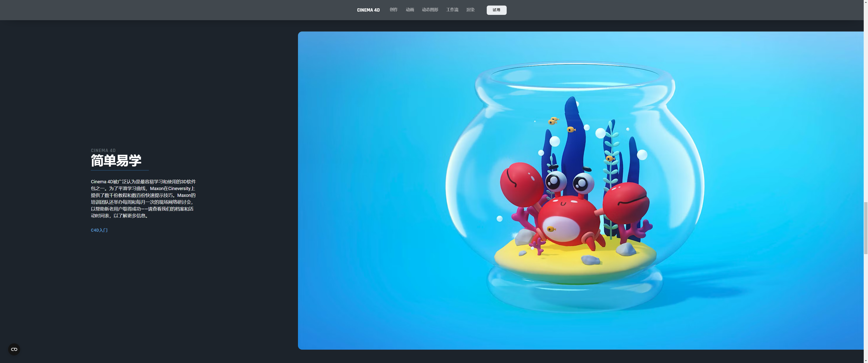Select the 动态图形 menu item
This screenshot has height=363, width=868.
pyautogui.click(x=430, y=10)
